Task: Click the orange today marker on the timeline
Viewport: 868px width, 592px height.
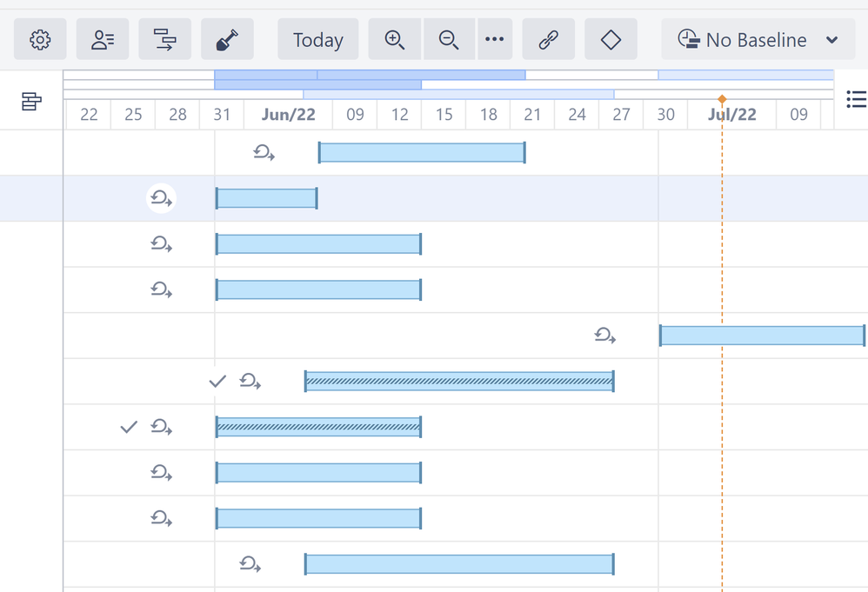Action: pos(723,100)
